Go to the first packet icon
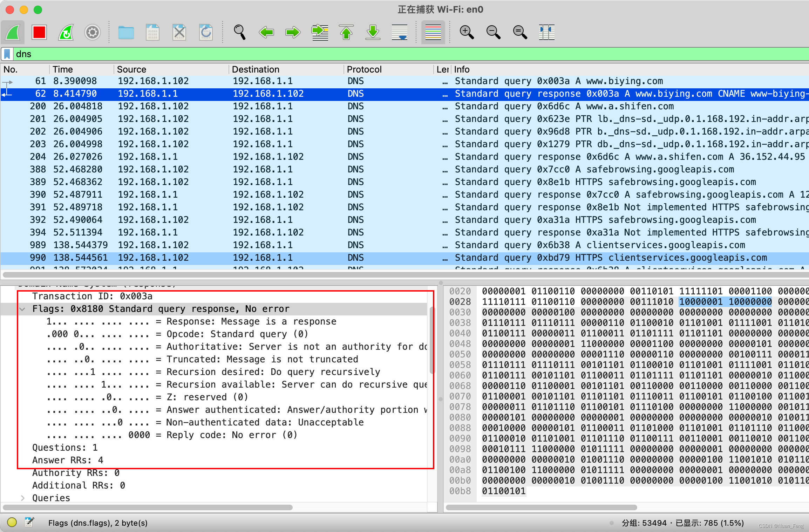Image resolution: width=809 pixels, height=532 pixels. [x=346, y=33]
